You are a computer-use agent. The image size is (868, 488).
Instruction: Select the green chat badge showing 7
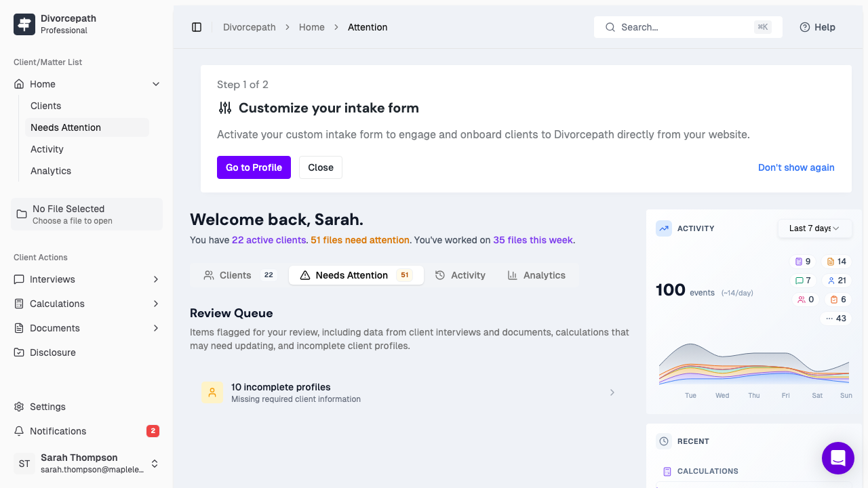803,281
